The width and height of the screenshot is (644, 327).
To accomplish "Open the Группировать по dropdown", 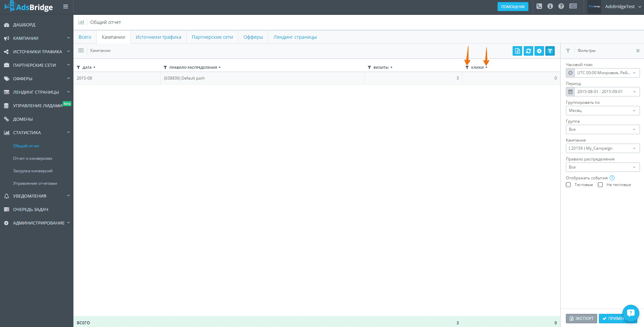I will pos(603,111).
